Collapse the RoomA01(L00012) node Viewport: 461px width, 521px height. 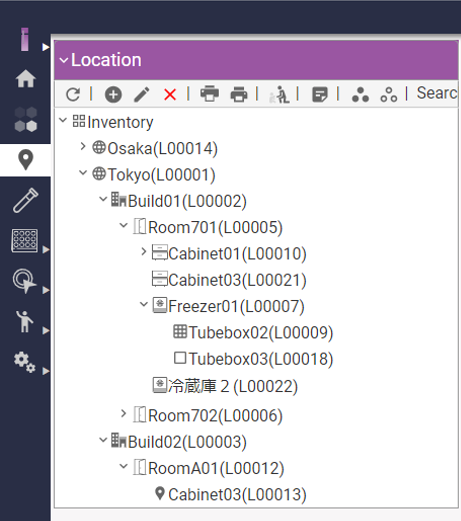pyautogui.click(x=123, y=466)
